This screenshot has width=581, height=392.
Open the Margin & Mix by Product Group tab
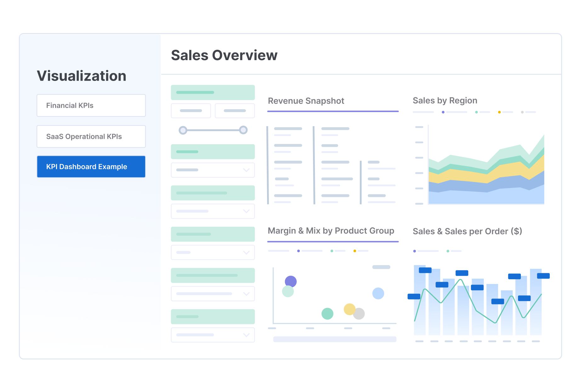click(331, 231)
